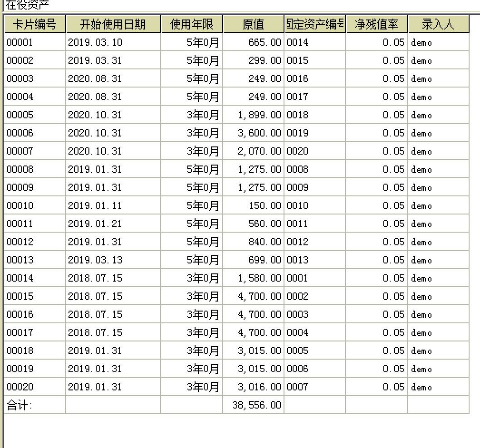The height and width of the screenshot is (448, 480).
Task: Click 3年0月 in row 00005
Action: coord(191,115)
